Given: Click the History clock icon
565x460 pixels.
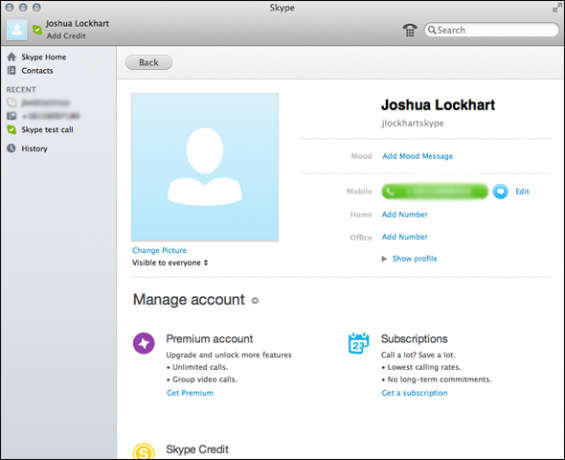Looking at the screenshot, I should 12,148.
